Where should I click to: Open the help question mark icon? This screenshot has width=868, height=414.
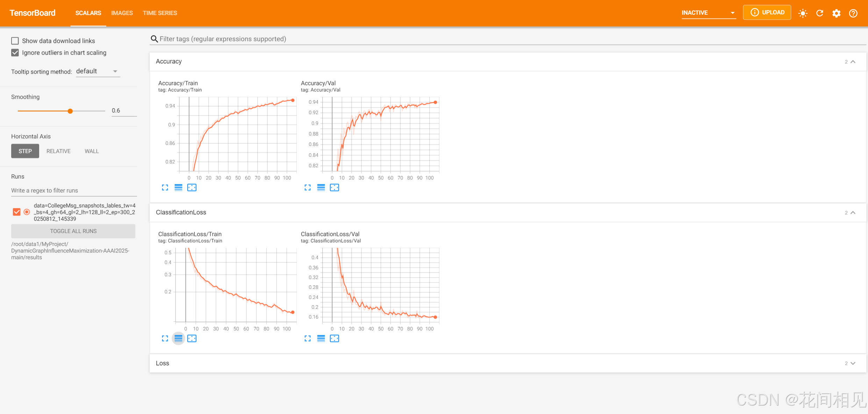[x=853, y=13]
